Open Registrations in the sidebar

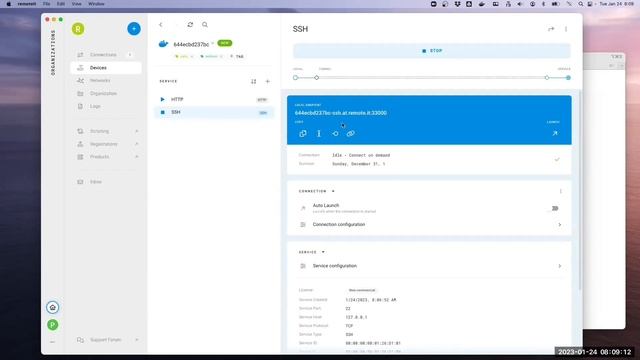point(106,144)
